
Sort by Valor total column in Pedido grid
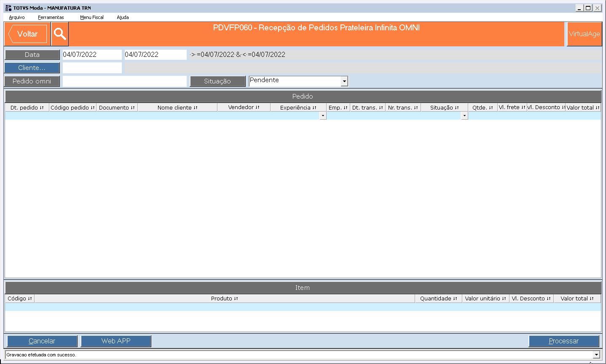583,108
